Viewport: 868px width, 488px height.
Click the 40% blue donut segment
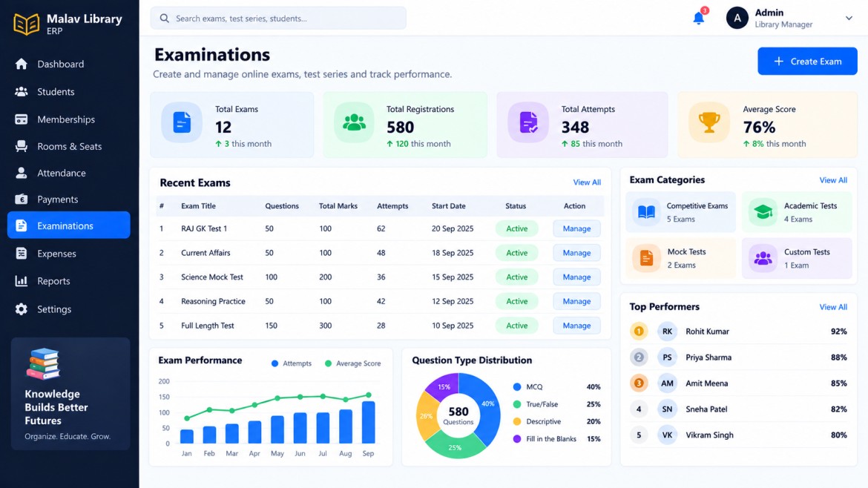(x=488, y=404)
